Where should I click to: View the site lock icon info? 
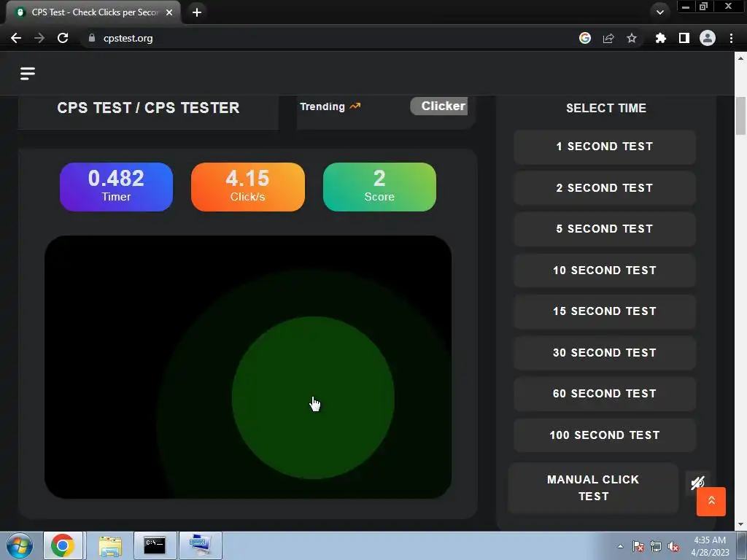(92, 38)
